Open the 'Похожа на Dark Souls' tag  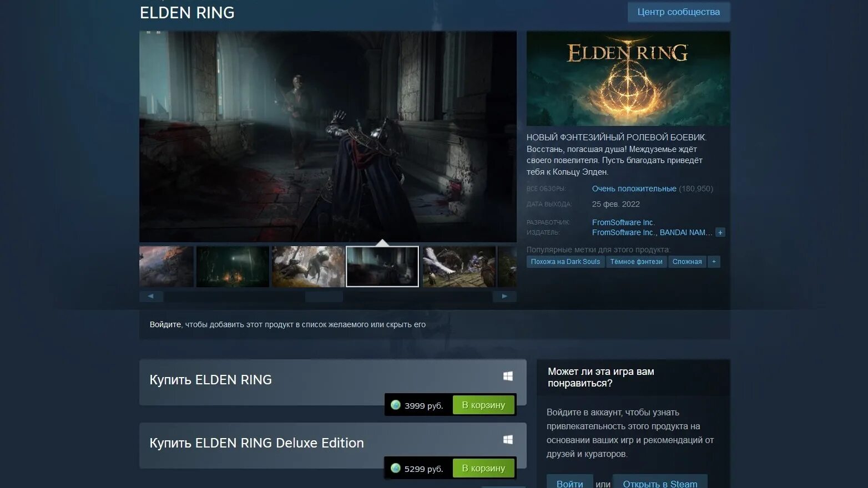click(x=566, y=261)
